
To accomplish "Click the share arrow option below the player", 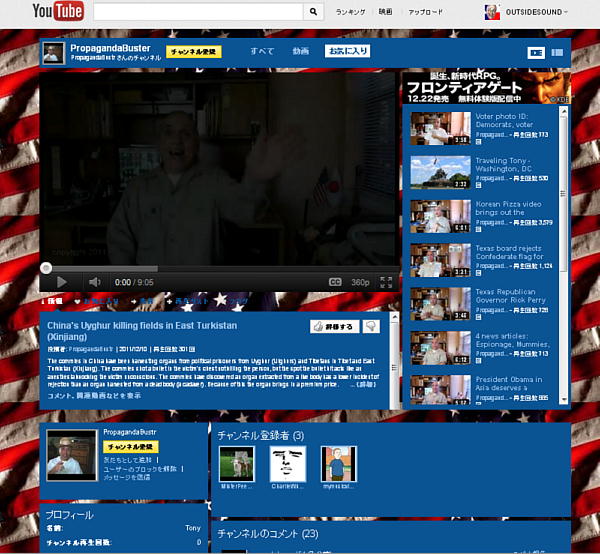I will [142, 301].
